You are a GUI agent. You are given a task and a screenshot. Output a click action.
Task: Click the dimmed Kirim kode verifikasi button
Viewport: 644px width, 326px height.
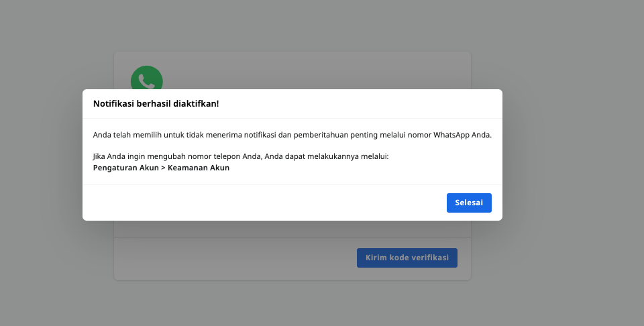tap(407, 258)
